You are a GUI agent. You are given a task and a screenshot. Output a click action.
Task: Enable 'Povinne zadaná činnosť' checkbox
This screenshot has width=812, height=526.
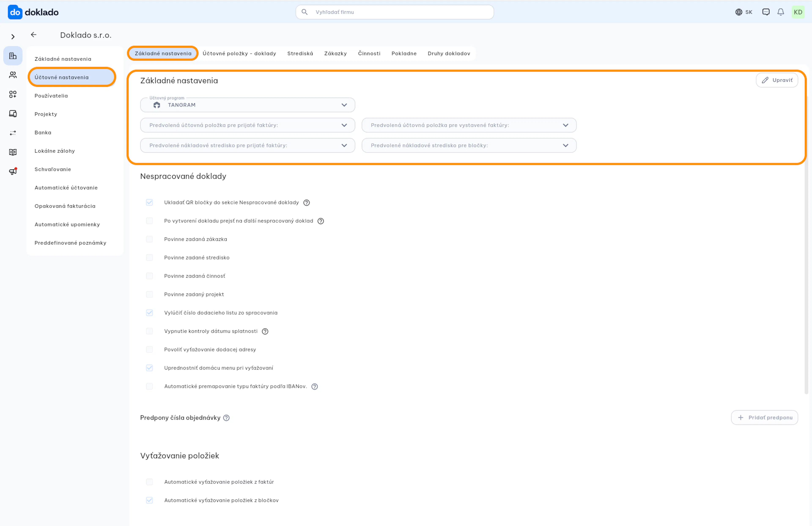click(149, 276)
